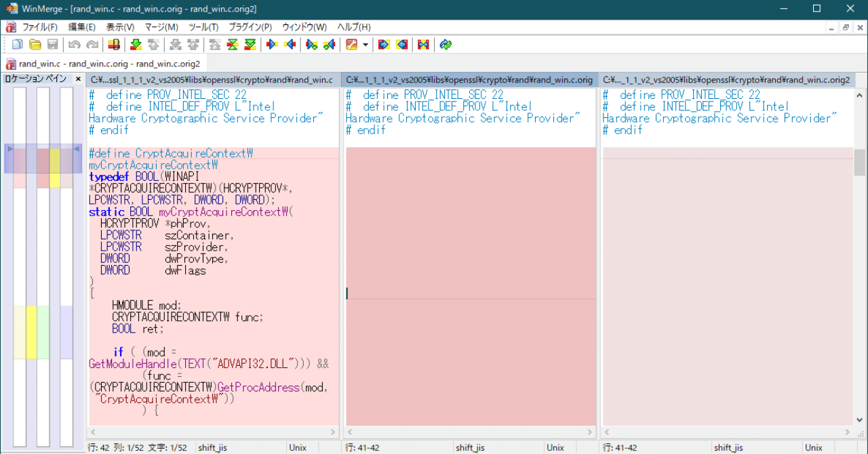The height and width of the screenshot is (454, 868).
Task: Click middle pane horizontal scrollbar right arrow
Action: 591,432
